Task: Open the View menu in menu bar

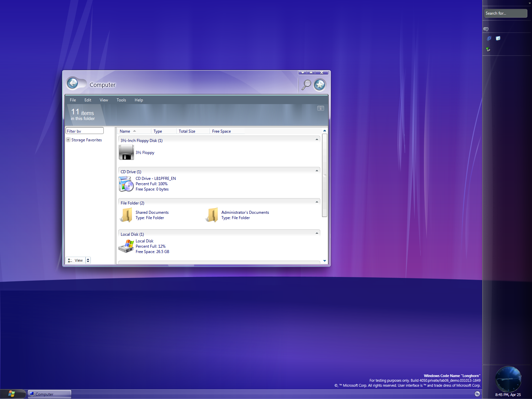Action: [x=104, y=100]
